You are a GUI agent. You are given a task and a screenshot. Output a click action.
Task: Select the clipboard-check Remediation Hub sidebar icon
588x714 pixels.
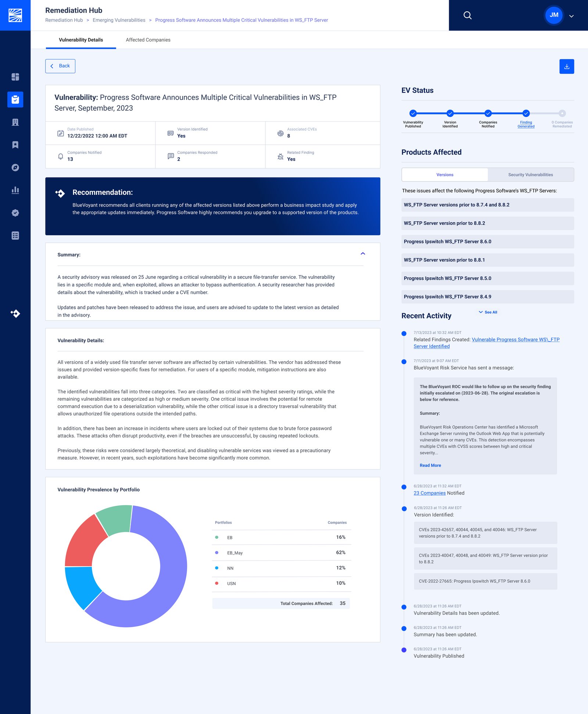15,100
